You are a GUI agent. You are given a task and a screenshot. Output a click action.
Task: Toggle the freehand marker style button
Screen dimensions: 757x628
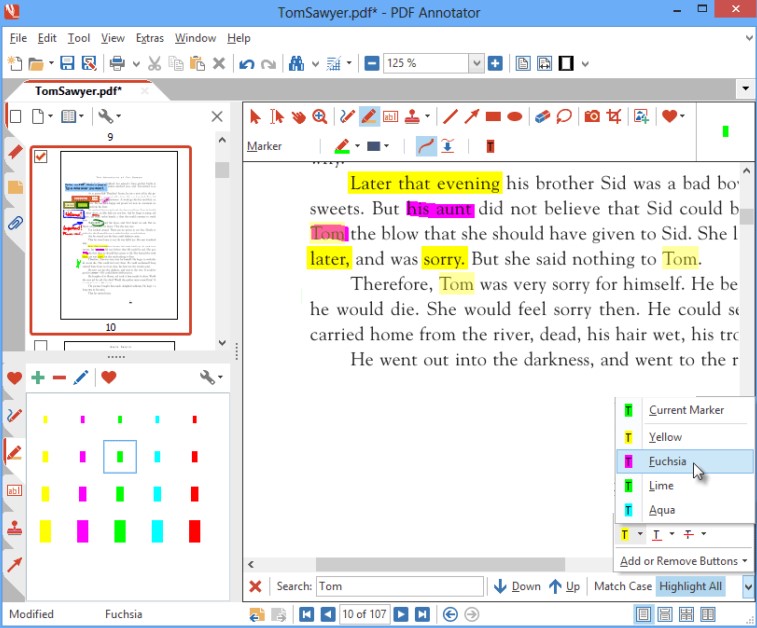pos(426,146)
